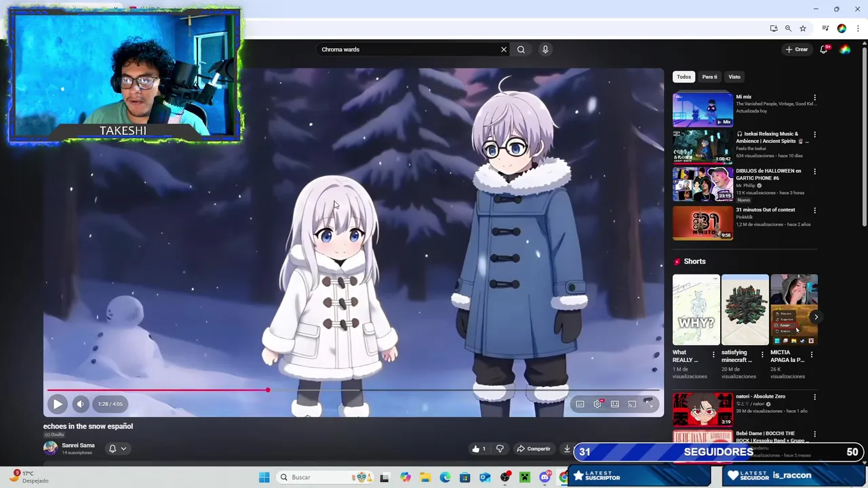Dislike the video with thumbs down
The width and height of the screenshot is (868, 488).
(x=500, y=449)
